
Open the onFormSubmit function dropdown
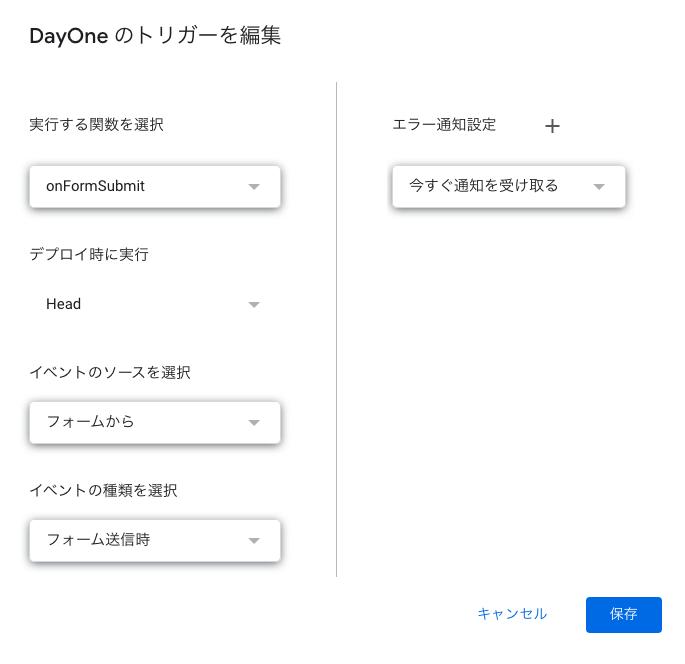[155, 187]
